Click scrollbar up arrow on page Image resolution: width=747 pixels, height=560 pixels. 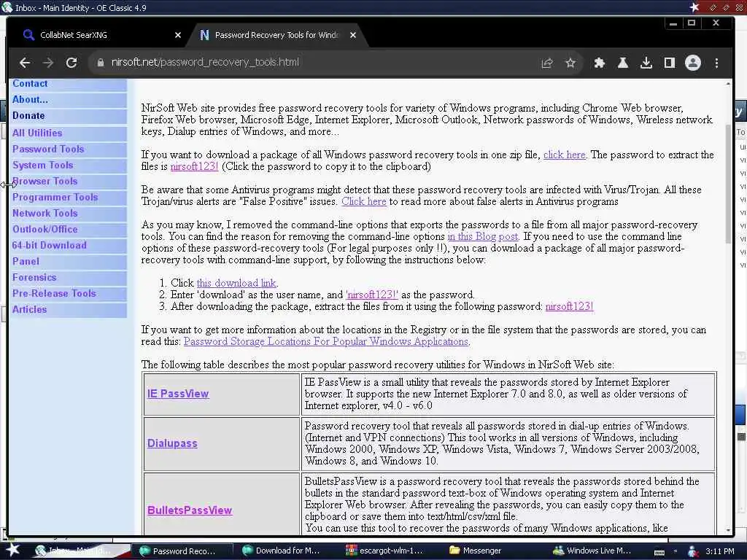point(728,84)
